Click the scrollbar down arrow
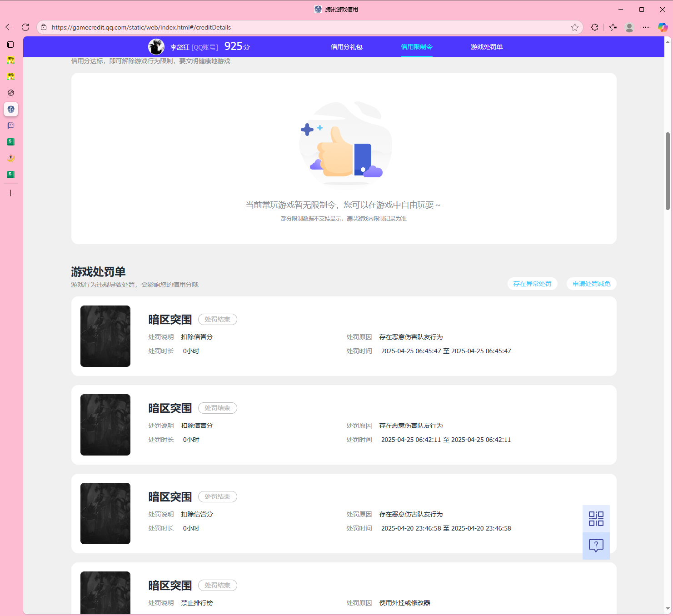 coord(668,609)
